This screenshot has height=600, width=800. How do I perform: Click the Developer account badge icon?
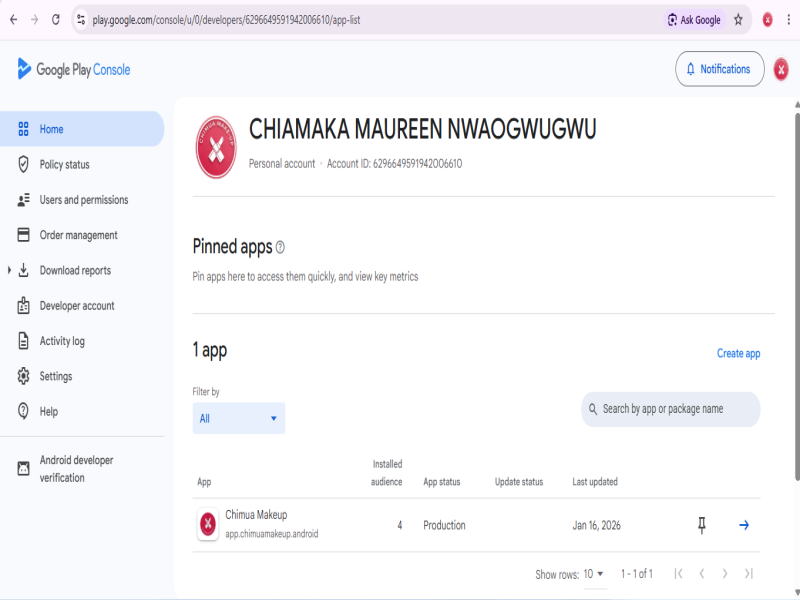click(23, 305)
